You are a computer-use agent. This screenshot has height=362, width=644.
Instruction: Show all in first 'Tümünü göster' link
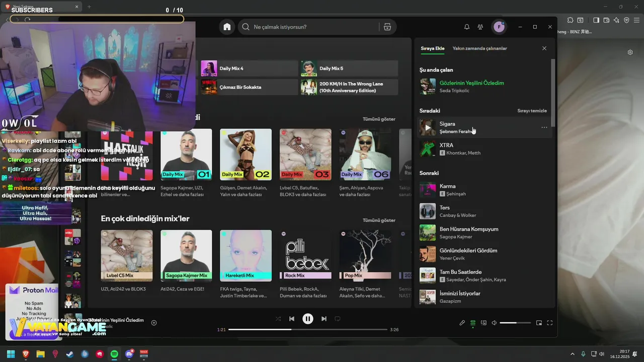(379, 119)
